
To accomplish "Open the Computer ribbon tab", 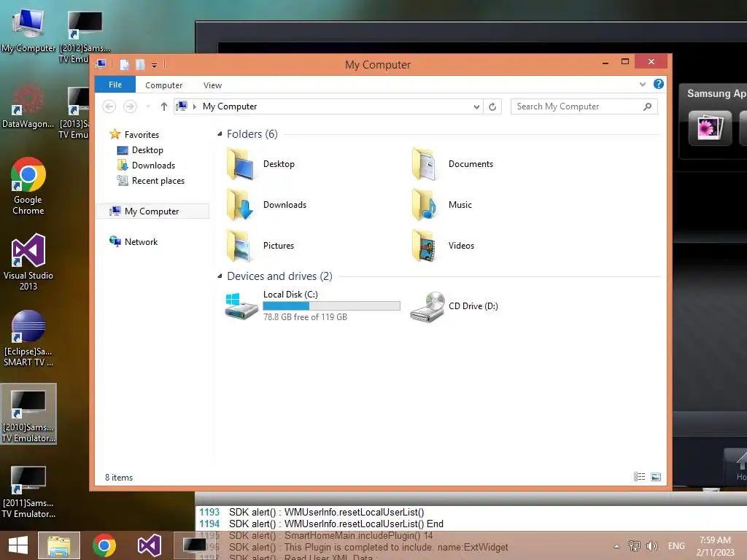I will pyautogui.click(x=163, y=85).
